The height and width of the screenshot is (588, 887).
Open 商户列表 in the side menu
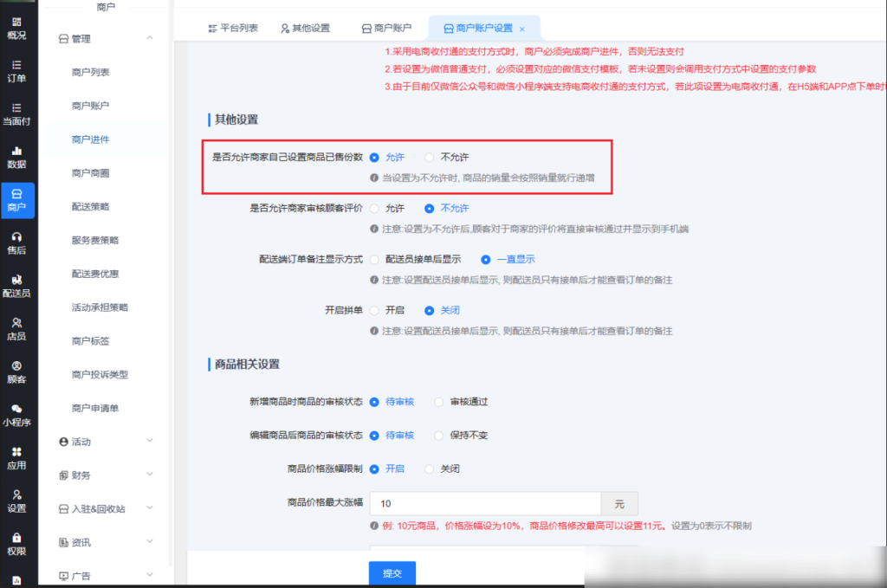90,72
